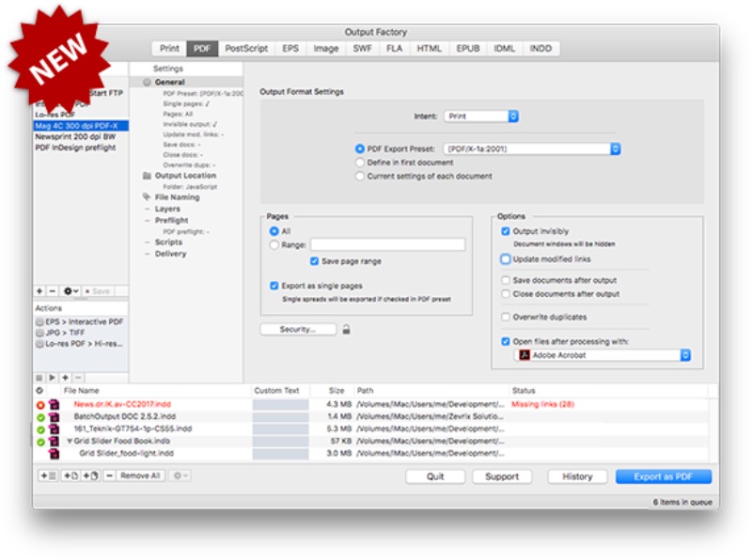Click the Export as PDF button
This screenshot has width=752, height=560.
(664, 476)
